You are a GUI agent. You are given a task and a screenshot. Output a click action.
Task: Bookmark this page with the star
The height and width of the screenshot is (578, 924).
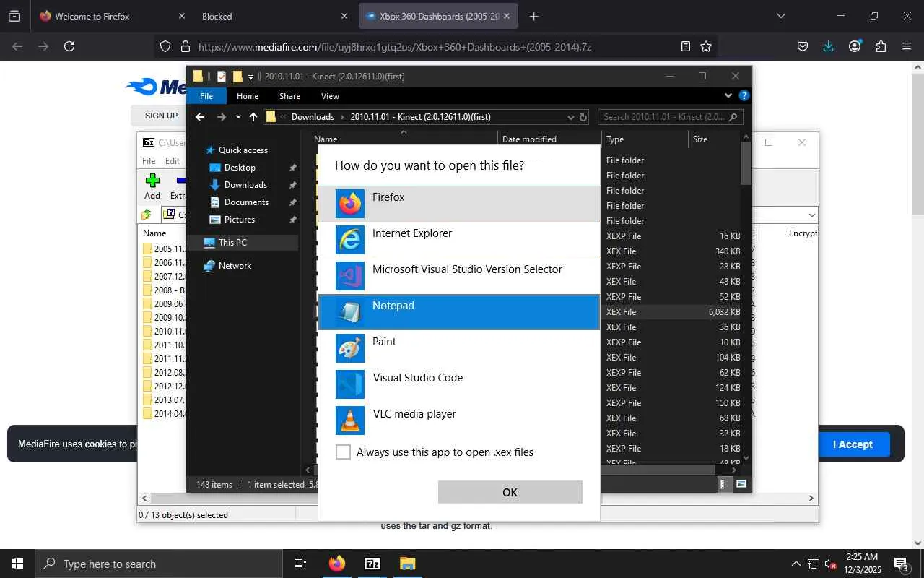pyautogui.click(x=706, y=46)
